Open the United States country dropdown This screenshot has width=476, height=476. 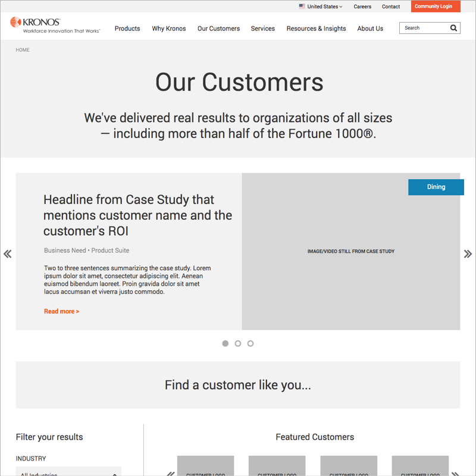pyautogui.click(x=321, y=7)
